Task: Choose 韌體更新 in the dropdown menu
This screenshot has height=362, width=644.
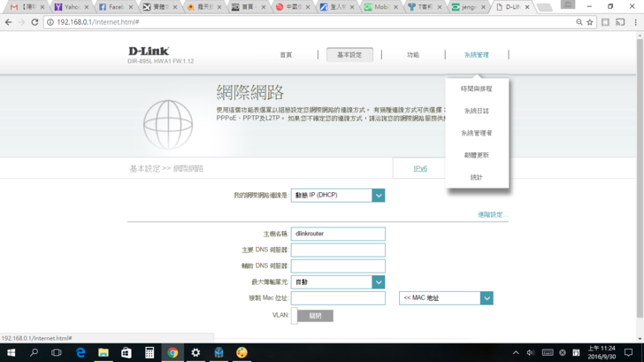Action: pos(476,155)
